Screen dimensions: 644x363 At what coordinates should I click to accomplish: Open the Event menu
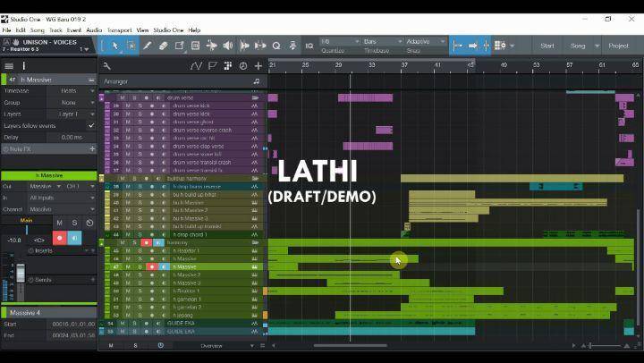click(x=74, y=30)
